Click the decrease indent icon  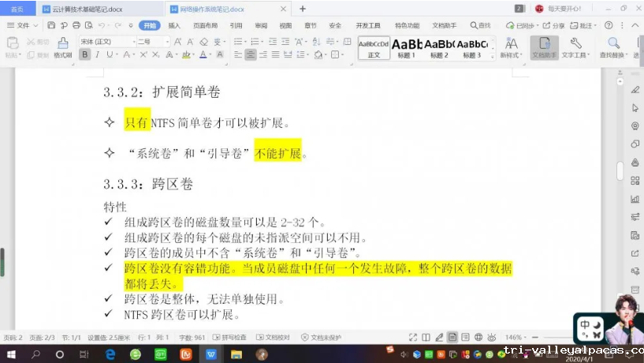(x=273, y=42)
